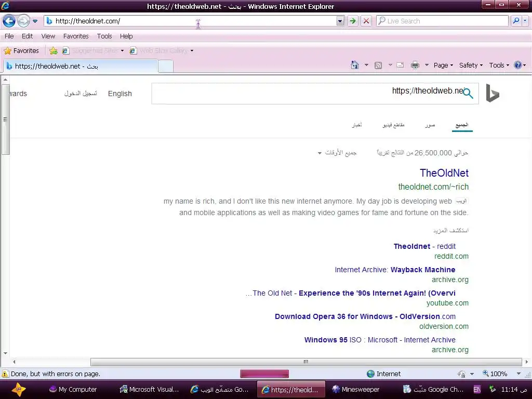Open Web Slice Gallery favorites bar item
The height and width of the screenshot is (399, 532).
[x=162, y=51]
